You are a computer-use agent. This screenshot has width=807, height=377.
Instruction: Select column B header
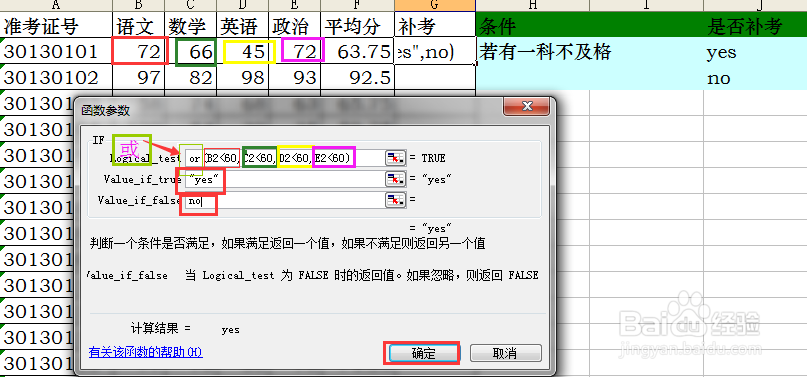tap(138, 5)
